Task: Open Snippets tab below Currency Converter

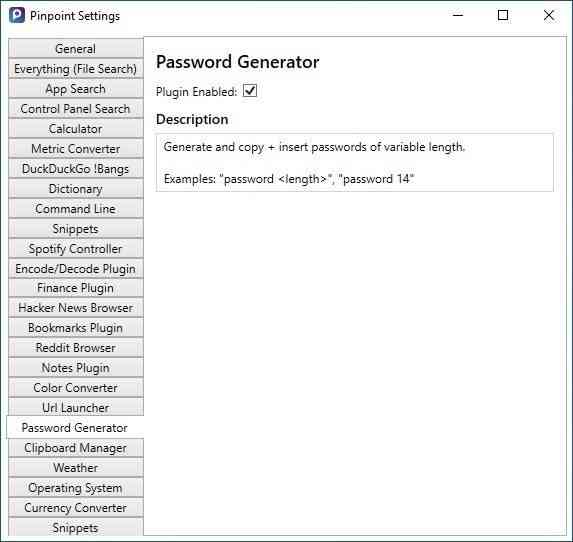Action: 76,527
